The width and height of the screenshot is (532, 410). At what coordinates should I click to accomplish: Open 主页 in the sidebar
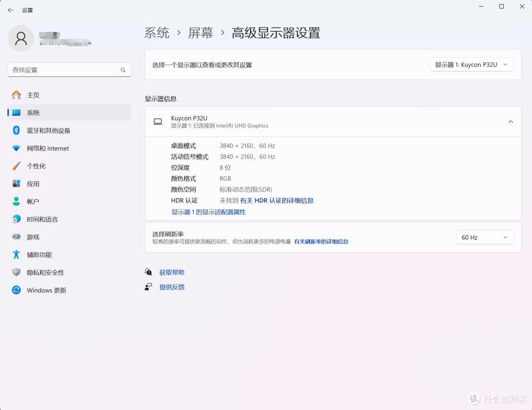(x=69, y=95)
